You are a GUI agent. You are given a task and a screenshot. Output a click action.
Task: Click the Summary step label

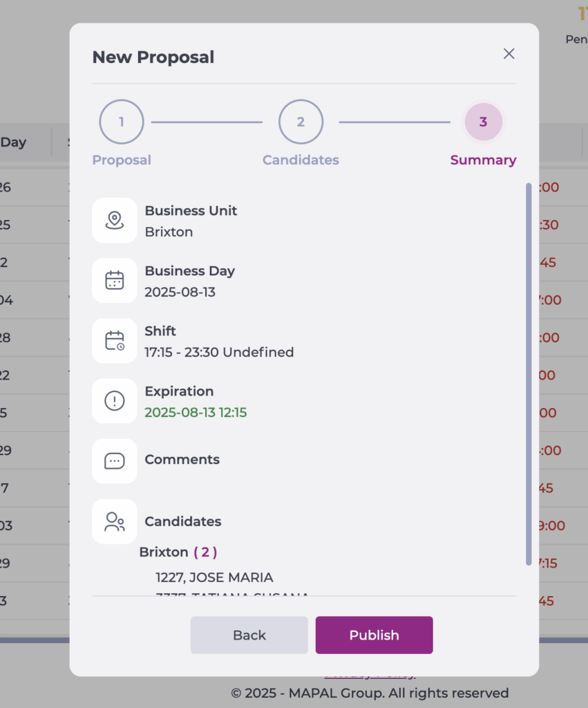483,160
